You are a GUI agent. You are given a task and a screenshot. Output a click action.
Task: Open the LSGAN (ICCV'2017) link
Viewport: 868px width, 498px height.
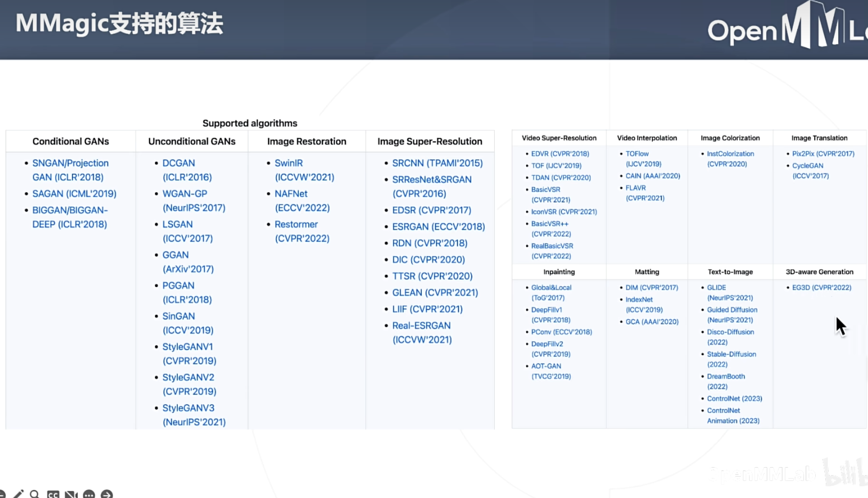coord(187,231)
